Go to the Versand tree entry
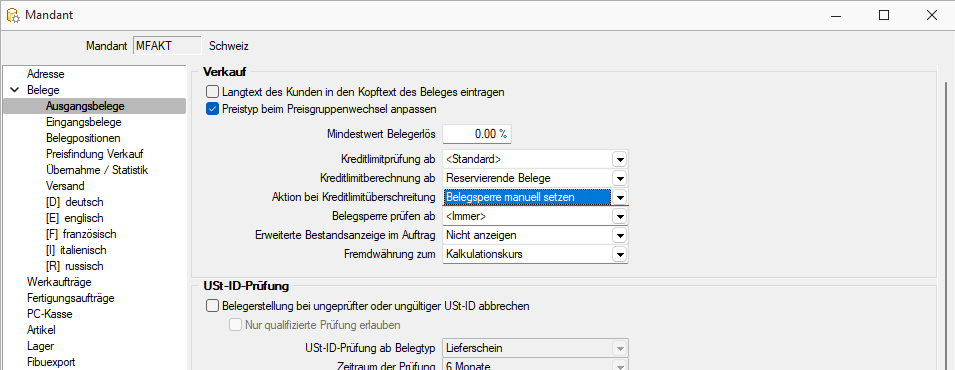This screenshot has height=370, width=955. 65,186
